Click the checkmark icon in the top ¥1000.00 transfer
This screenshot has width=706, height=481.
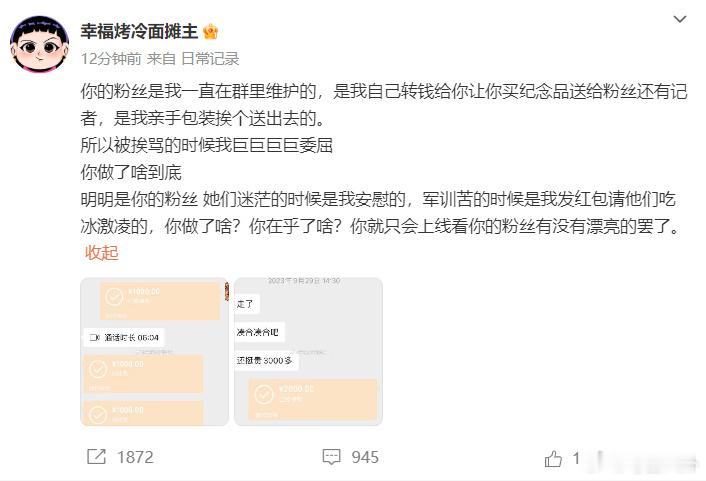[x=114, y=297]
